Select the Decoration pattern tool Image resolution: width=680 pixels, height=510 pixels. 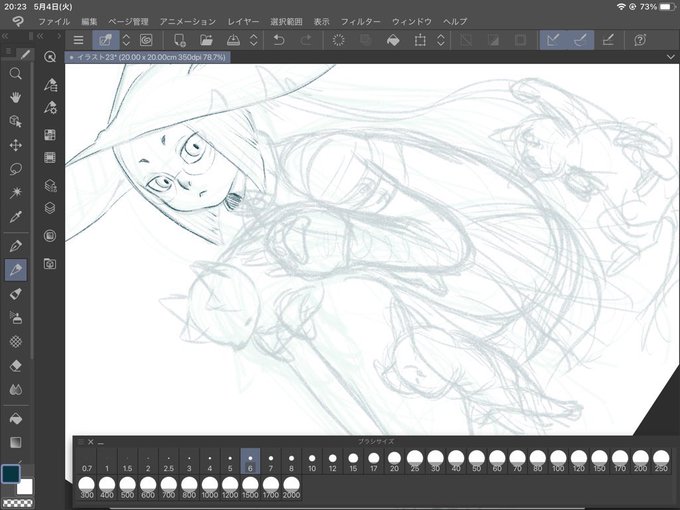click(x=16, y=342)
